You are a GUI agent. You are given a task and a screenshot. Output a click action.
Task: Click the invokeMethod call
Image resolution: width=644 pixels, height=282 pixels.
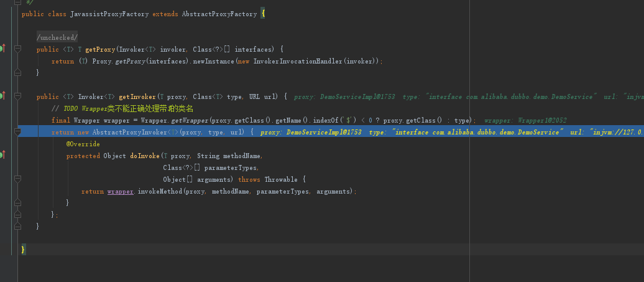[160, 192]
